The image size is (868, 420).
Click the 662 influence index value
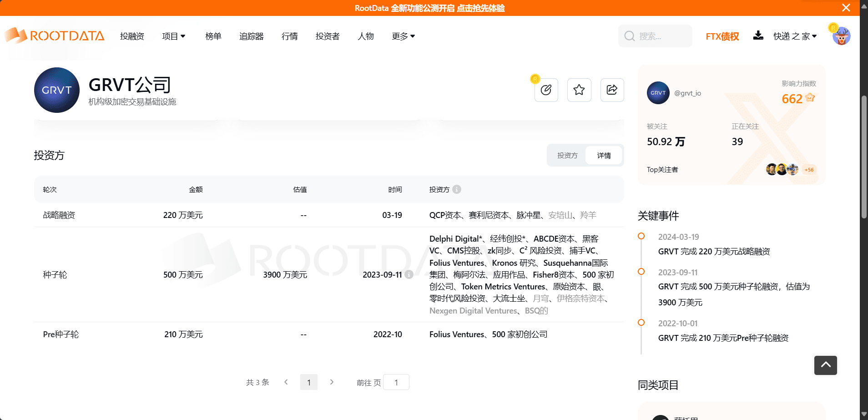792,99
